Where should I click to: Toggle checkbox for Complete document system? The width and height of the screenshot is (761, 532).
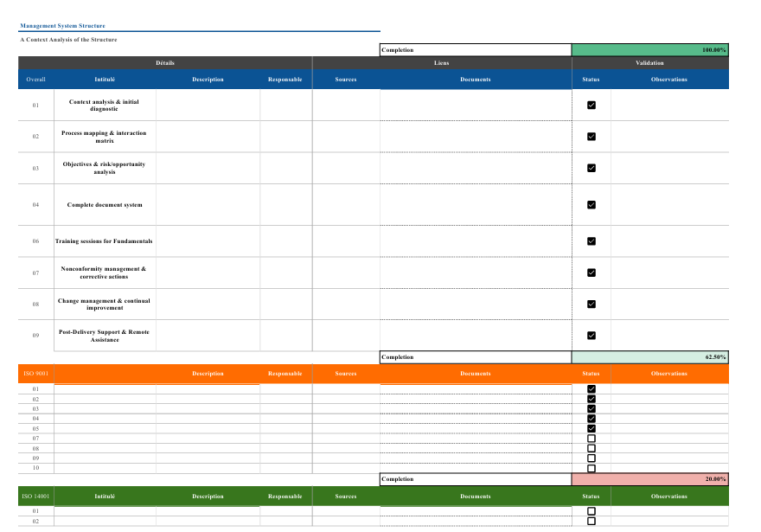pyautogui.click(x=592, y=205)
